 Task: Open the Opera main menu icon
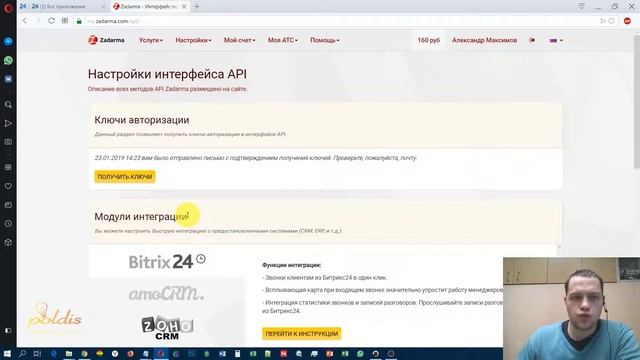coord(8,8)
